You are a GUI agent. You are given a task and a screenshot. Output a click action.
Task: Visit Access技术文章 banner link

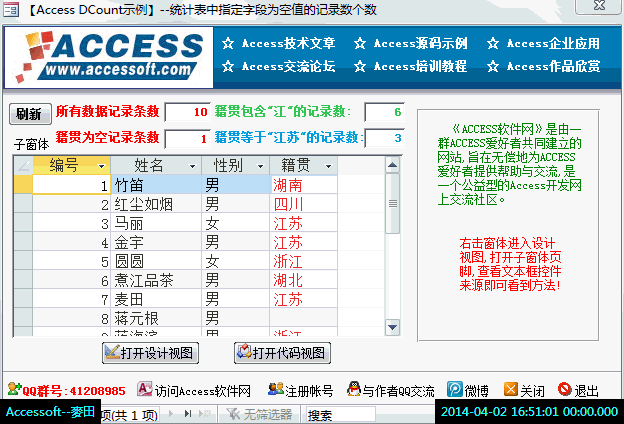(x=289, y=43)
